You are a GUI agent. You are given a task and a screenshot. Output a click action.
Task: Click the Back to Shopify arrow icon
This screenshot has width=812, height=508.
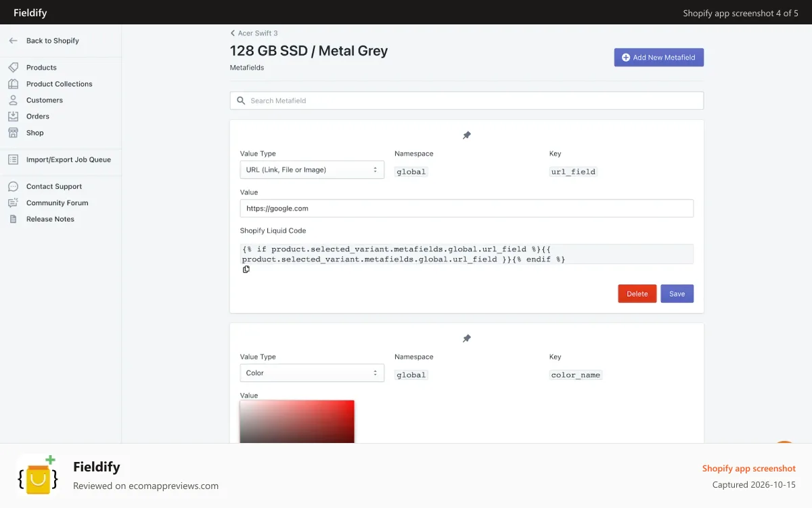13,41
